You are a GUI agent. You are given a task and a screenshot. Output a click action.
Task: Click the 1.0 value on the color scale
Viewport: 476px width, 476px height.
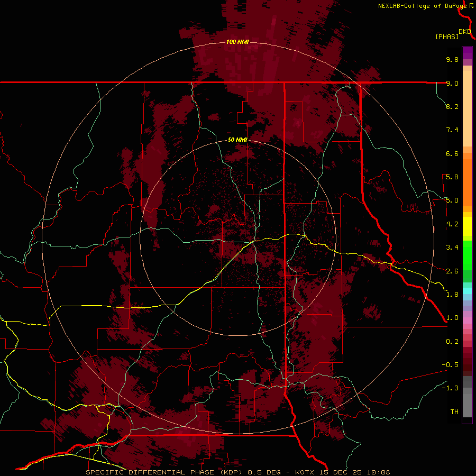[452, 318]
